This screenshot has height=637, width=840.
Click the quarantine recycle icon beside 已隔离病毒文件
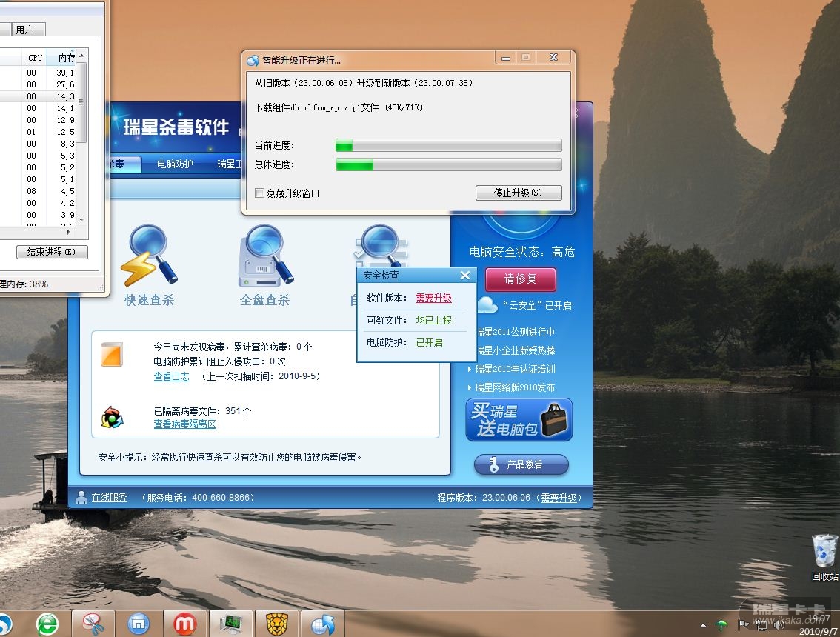(x=112, y=417)
